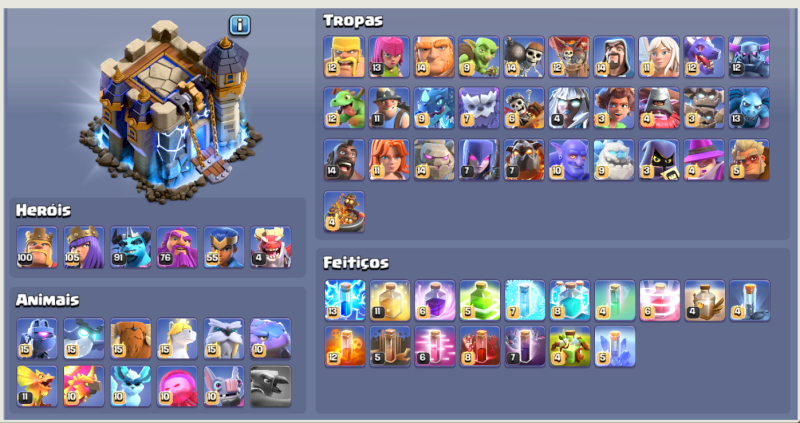Select the Wall Breaker troop icon
This screenshot has height=423, width=800.
pos(523,57)
